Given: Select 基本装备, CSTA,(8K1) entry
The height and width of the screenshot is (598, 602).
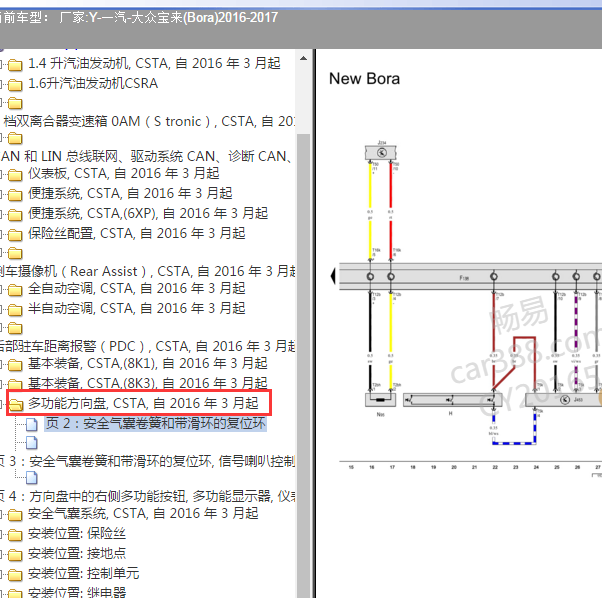Looking at the screenshot, I should click(148, 363).
